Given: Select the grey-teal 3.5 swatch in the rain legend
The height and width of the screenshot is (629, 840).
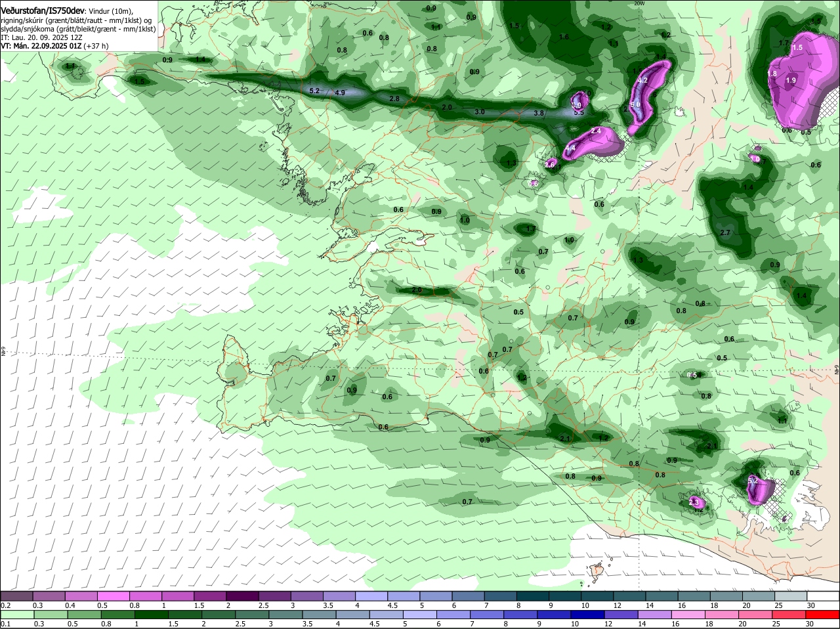Looking at the screenshot, I should pyautogui.click(x=319, y=615).
